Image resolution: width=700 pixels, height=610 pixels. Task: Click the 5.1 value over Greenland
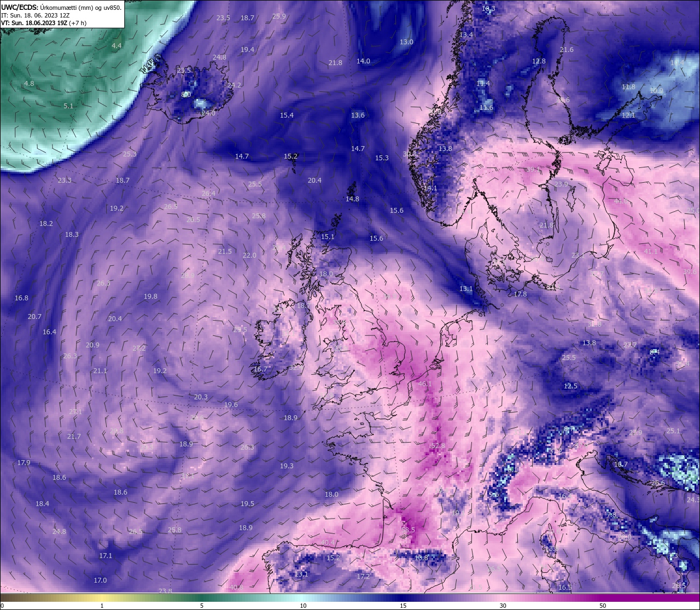[x=68, y=106]
